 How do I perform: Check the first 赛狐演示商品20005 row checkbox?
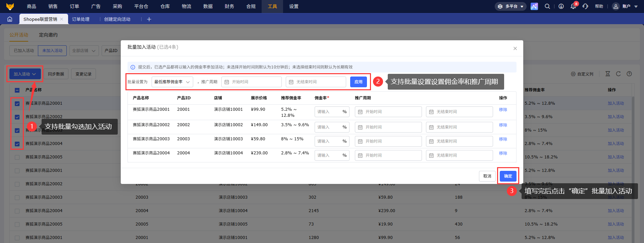17,157
